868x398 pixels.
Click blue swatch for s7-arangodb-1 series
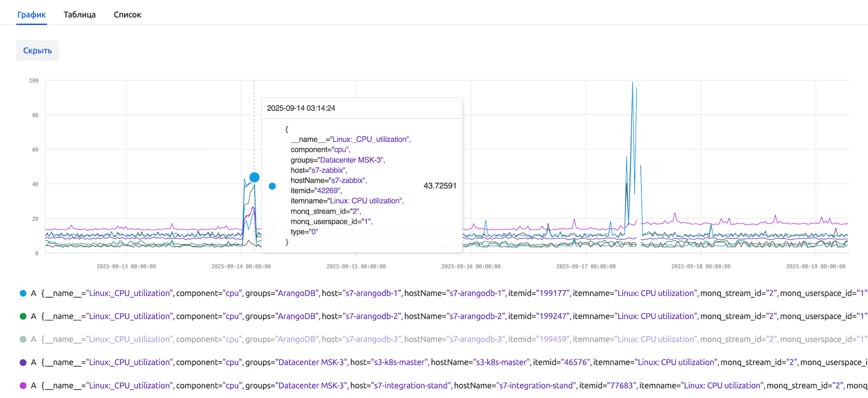pyautogui.click(x=23, y=293)
